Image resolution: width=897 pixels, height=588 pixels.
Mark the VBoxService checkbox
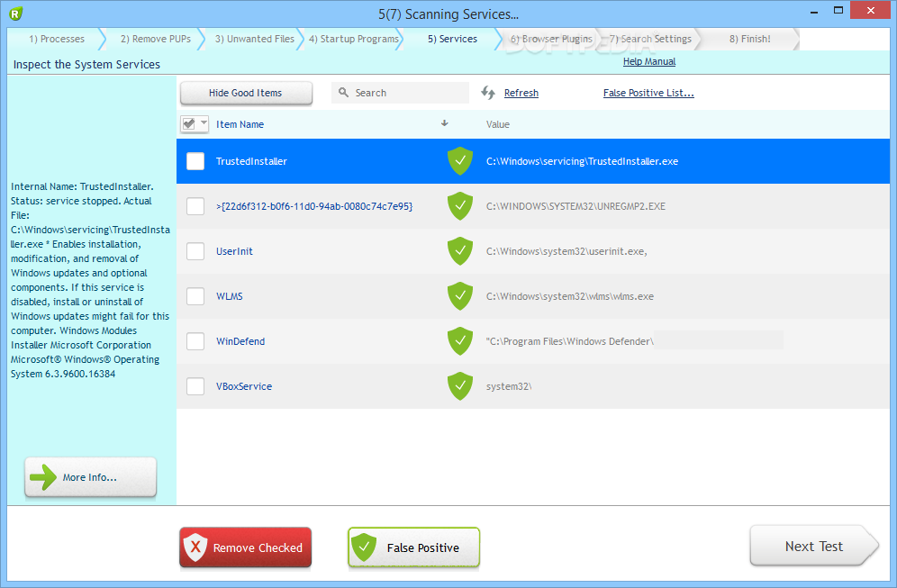click(x=195, y=386)
